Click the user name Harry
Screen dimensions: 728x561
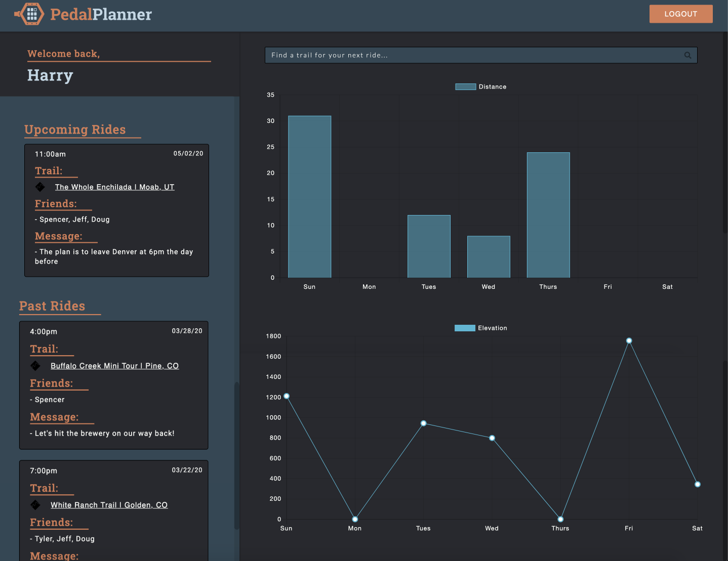[50, 75]
